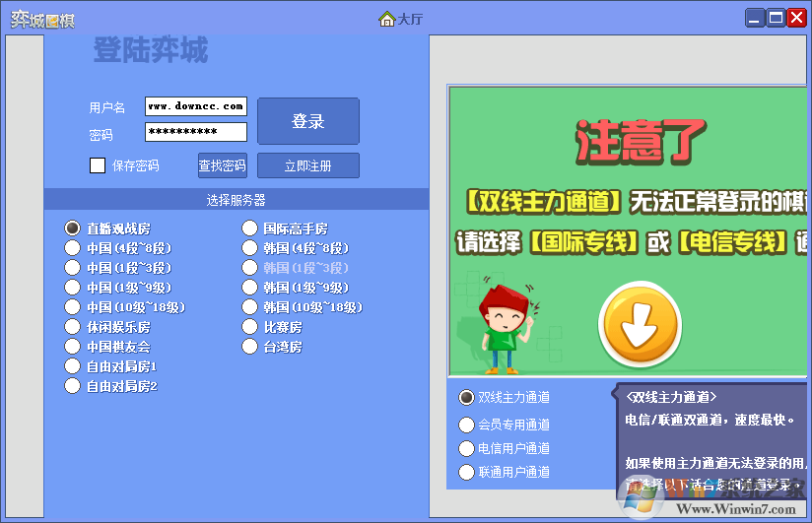Minimize the window
Screen dimensions: 812x523
(755, 18)
